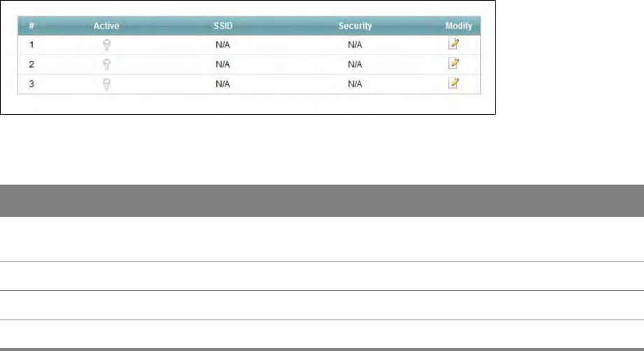
Task: Select row number 3 in the table
Action: click(31, 84)
